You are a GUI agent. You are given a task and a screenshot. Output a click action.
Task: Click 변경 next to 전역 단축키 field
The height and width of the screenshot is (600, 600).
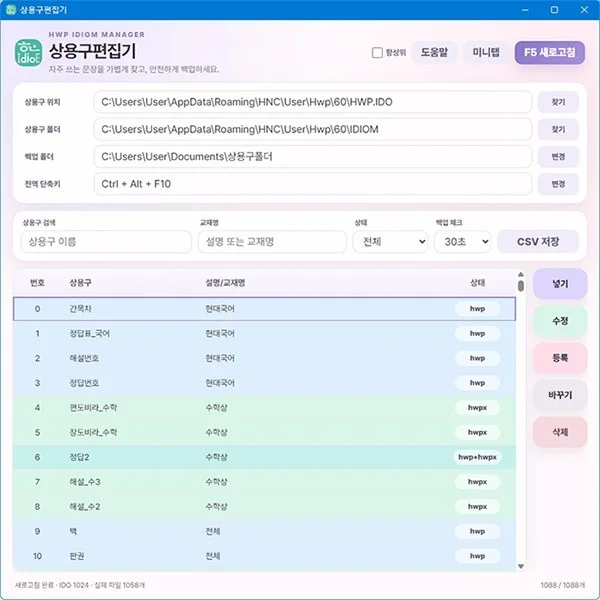[x=558, y=184]
